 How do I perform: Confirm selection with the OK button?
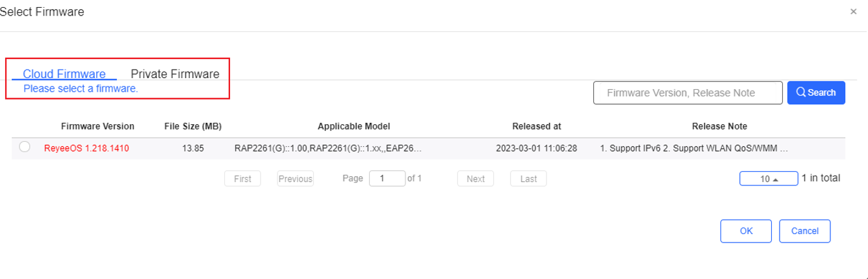746,231
